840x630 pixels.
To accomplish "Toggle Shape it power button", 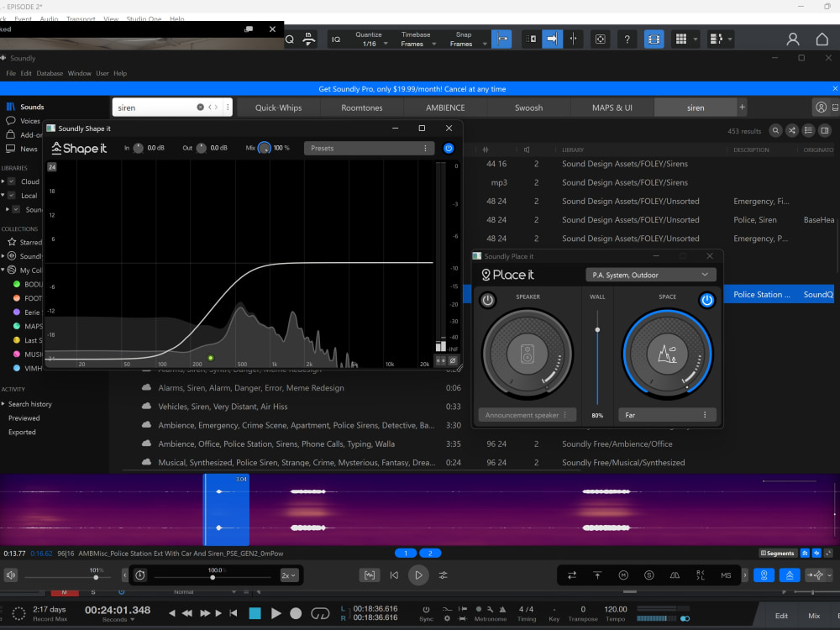I will [x=449, y=149].
